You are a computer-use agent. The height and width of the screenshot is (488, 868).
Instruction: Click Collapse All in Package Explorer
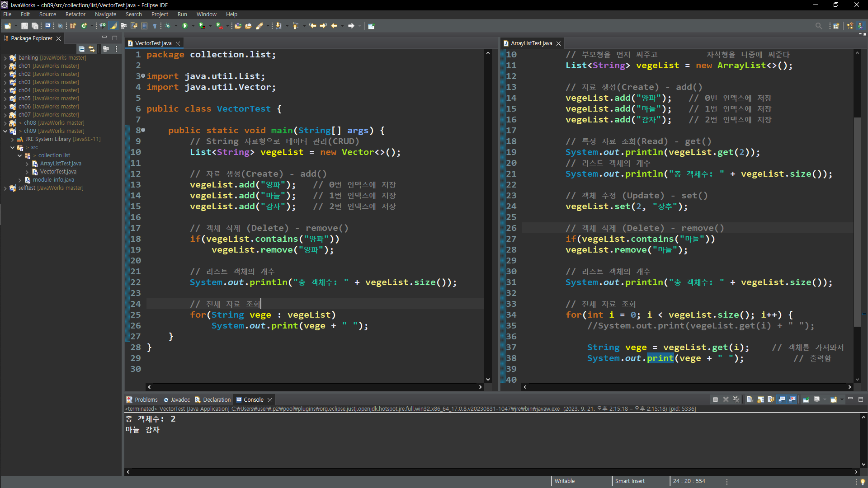pos(81,49)
